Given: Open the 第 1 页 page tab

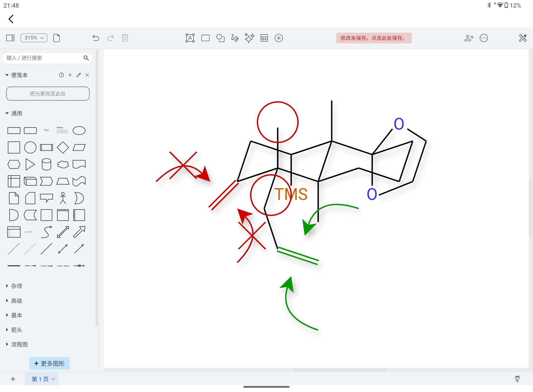Looking at the screenshot, I should pos(42,379).
